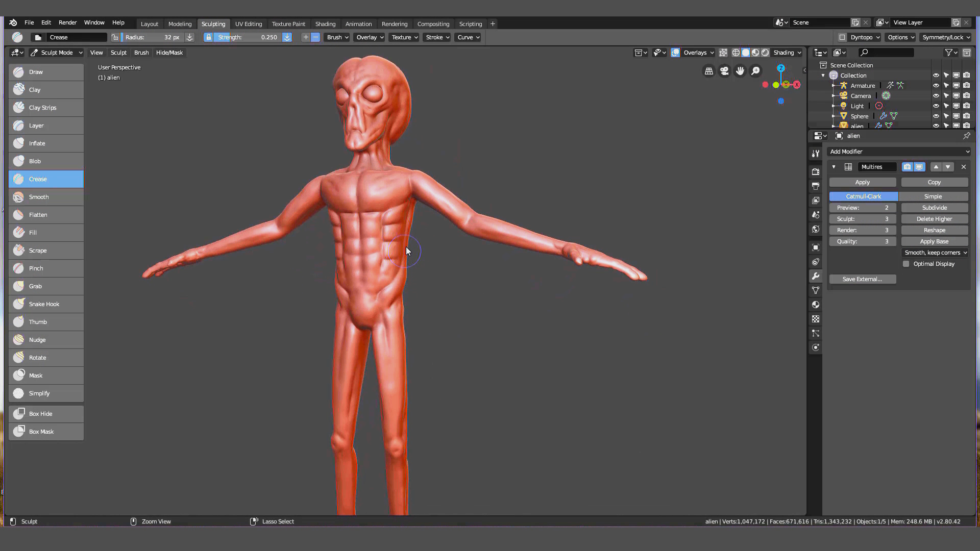Expand the Add Modifier dropdown
This screenshot has width=980, height=551.
point(899,152)
